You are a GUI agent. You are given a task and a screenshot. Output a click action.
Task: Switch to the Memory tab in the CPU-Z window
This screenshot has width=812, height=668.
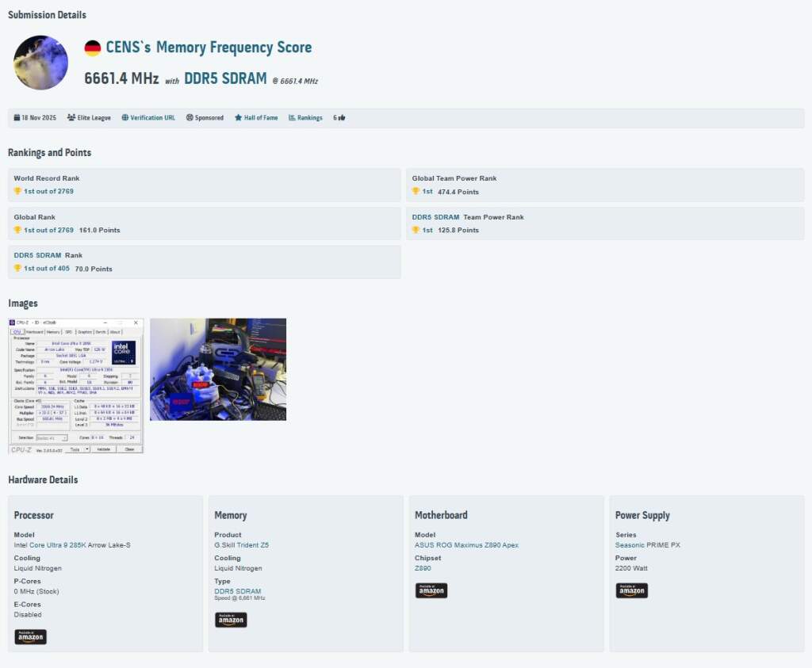point(53,331)
